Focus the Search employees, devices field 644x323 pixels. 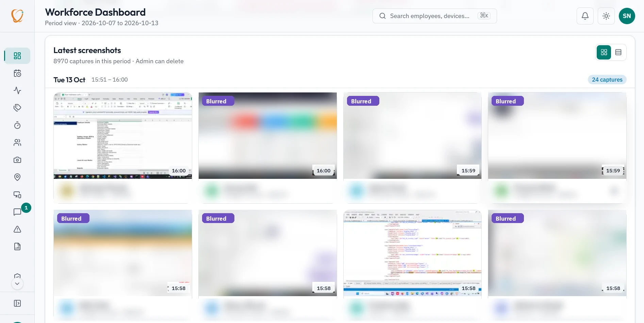click(435, 16)
